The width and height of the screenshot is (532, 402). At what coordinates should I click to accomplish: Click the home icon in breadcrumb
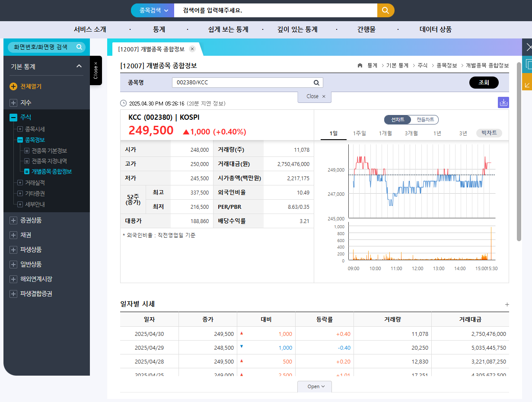(360, 65)
